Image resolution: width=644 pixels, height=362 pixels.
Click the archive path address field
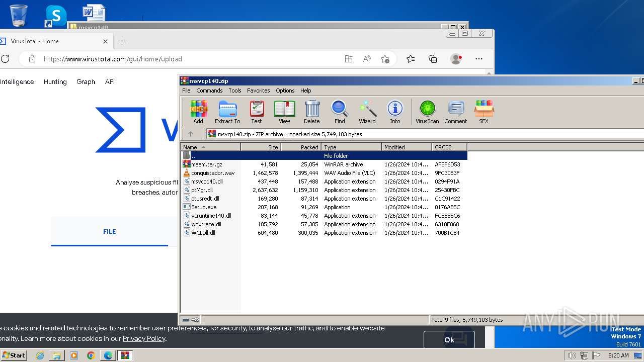[424, 134]
